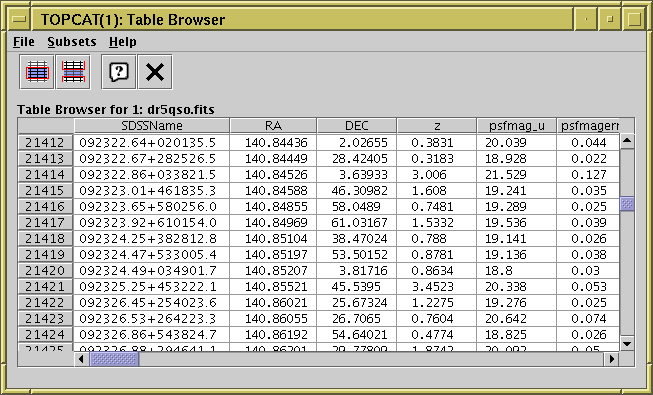Image resolution: width=653 pixels, height=395 pixels.
Task: Click the vertical scrollbar up arrow
Action: (x=627, y=141)
